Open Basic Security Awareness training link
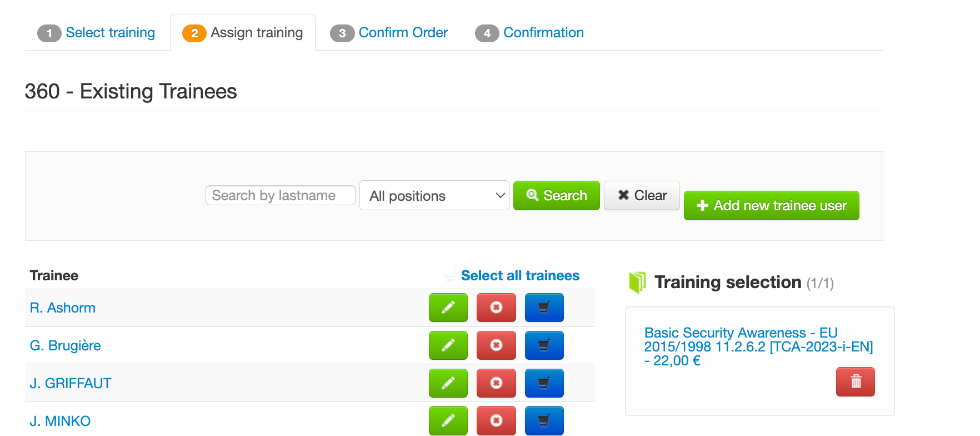 click(x=758, y=346)
